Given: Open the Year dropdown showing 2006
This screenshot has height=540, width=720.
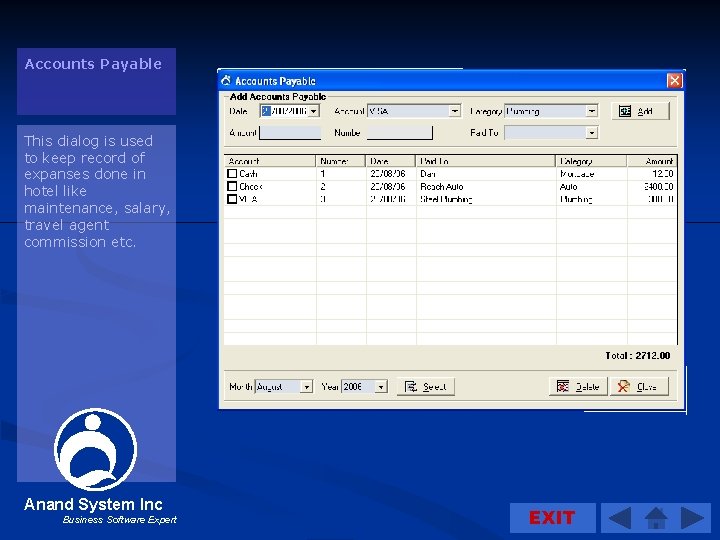Looking at the screenshot, I should coord(381,387).
